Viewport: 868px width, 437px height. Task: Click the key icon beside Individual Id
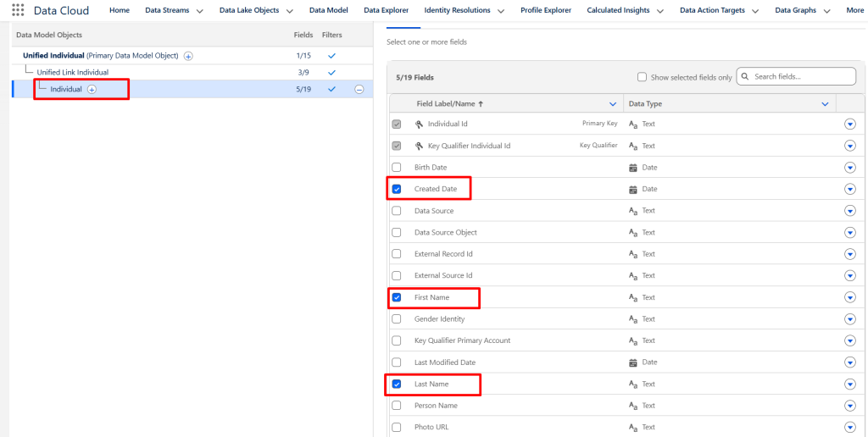(x=419, y=124)
